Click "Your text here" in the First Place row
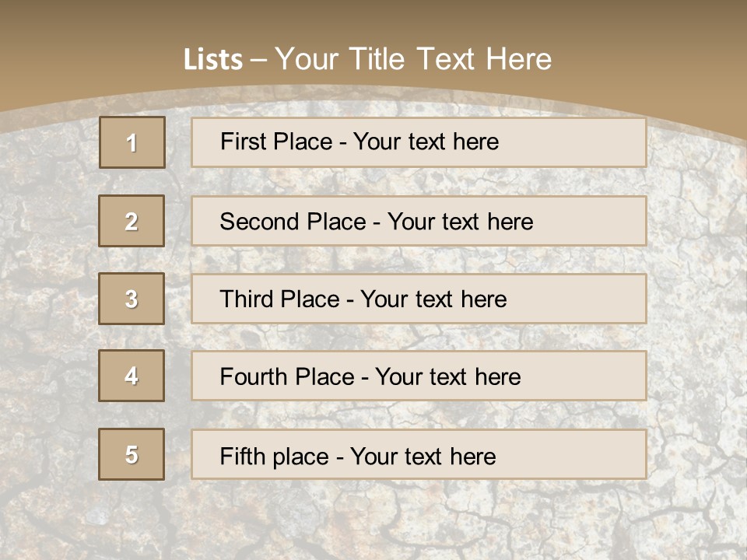This screenshot has height=560, width=747. 426,142
